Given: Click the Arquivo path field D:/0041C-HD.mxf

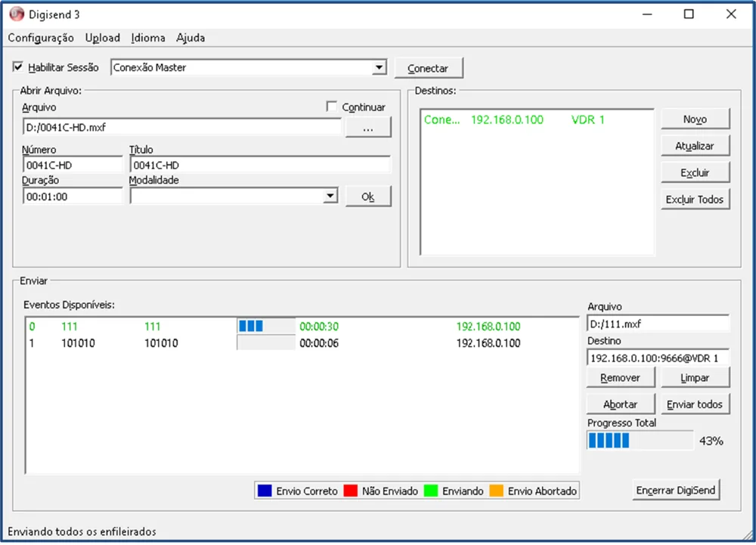Looking at the screenshot, I should click(181, 127).
